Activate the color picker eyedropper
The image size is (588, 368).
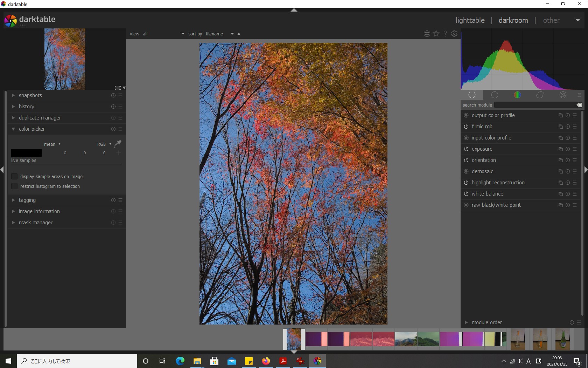(x=118, y=144)
